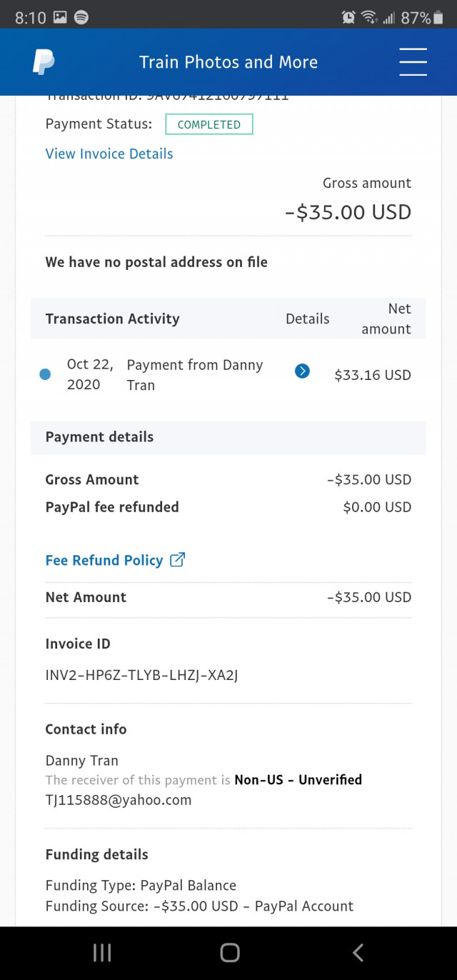Open View Invoice Details link

coord(109,154)
